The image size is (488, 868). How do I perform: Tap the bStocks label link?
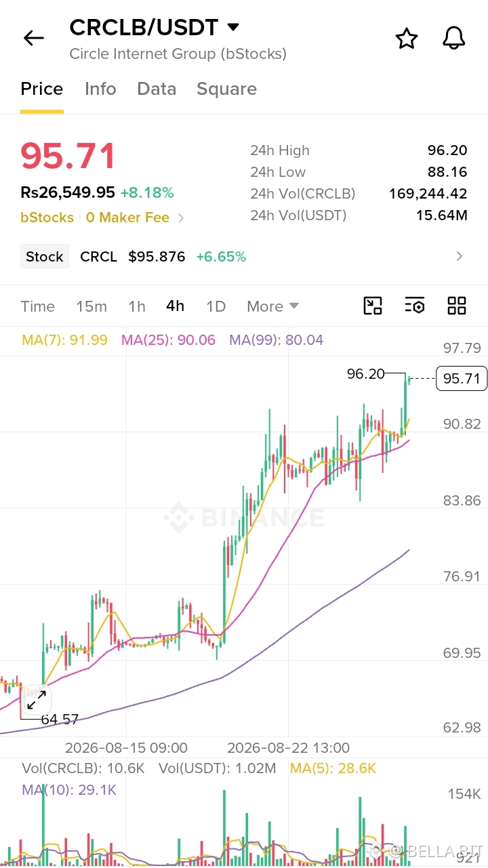tap(47, 218)
